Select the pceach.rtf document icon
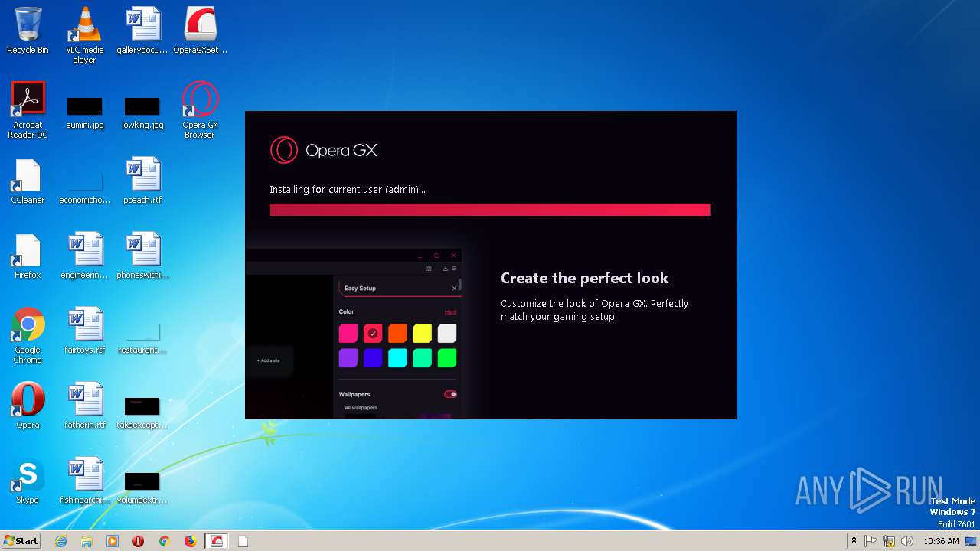 [x=142, y=181]
